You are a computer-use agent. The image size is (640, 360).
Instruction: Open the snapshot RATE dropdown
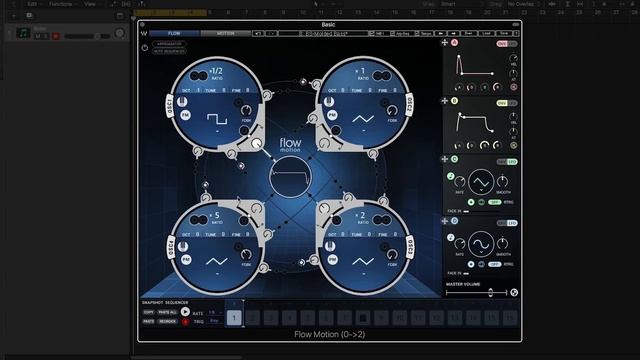click(x=215, y=313)
